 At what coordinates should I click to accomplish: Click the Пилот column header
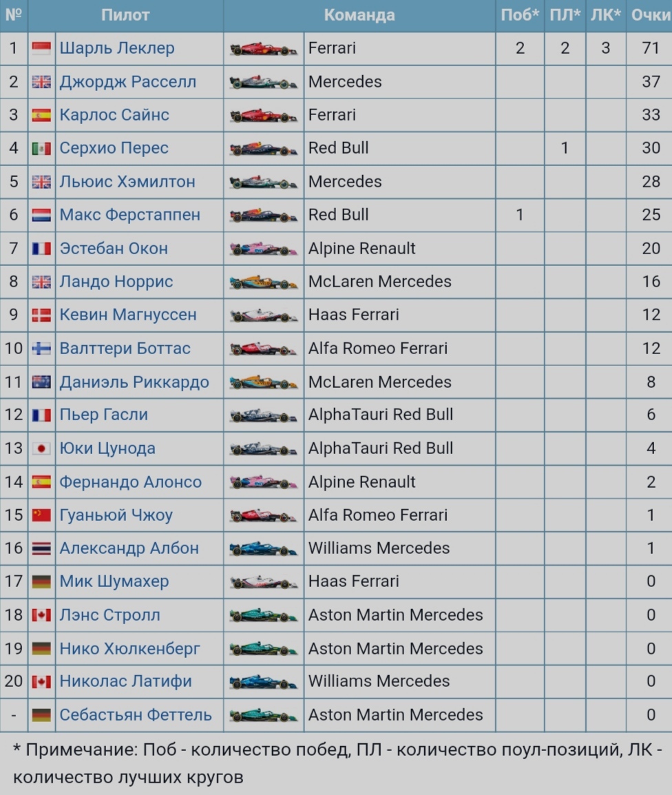coord(125,14)
